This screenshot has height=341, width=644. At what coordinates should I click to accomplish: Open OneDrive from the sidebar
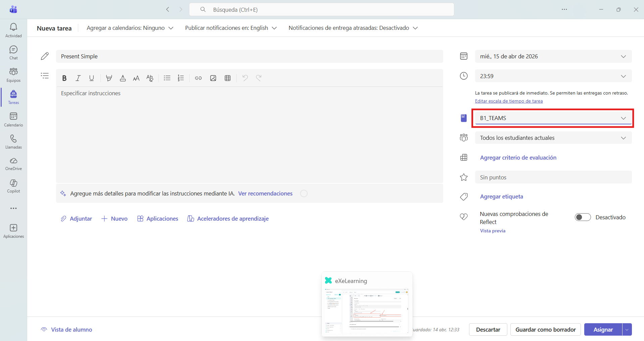point(13,164)
